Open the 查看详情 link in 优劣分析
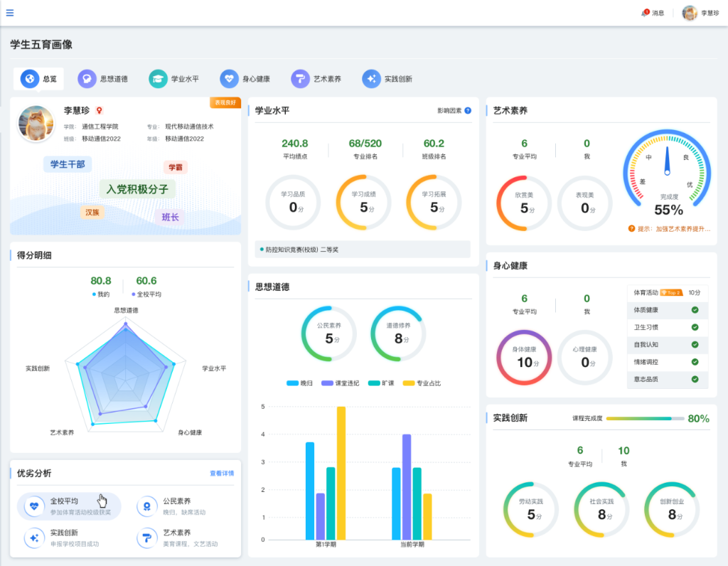 [x=222, y=473]
